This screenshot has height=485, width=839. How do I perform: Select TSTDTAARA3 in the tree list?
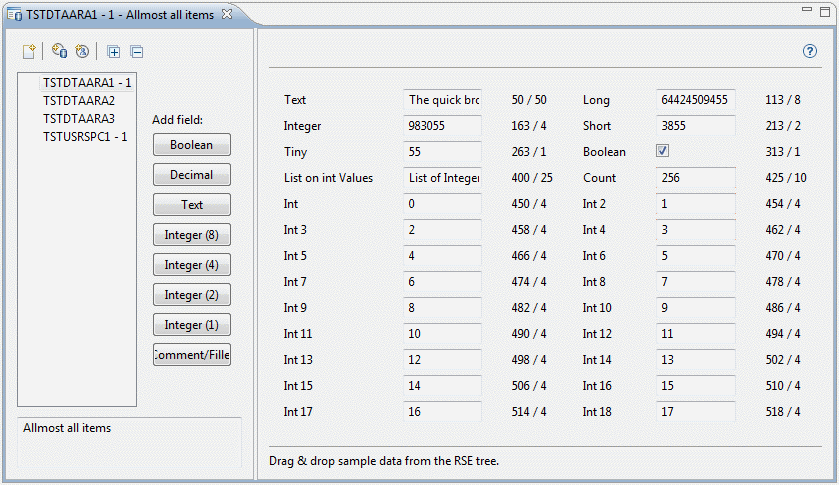coord(79,118)
